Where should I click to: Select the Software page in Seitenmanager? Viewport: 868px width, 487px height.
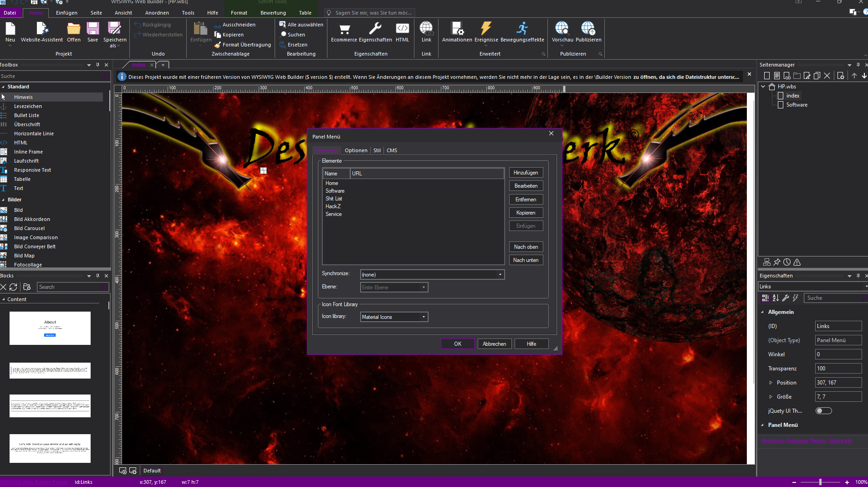point(797,105)
